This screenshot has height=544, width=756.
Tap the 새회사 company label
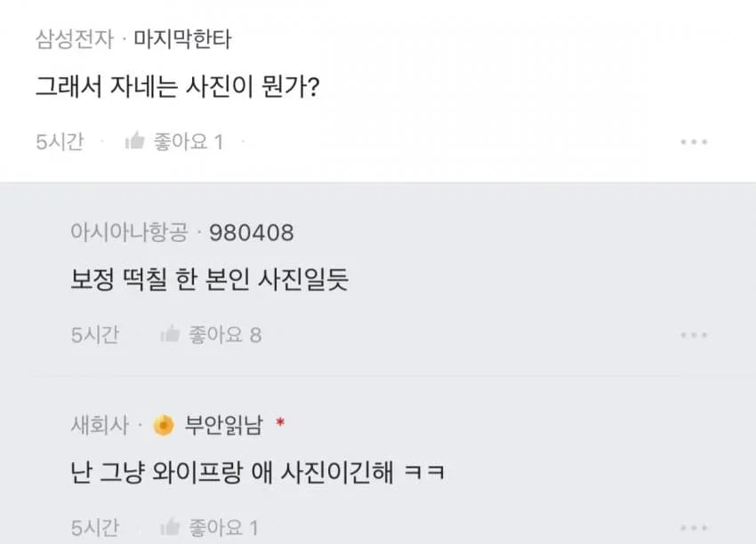coord(100,426)
